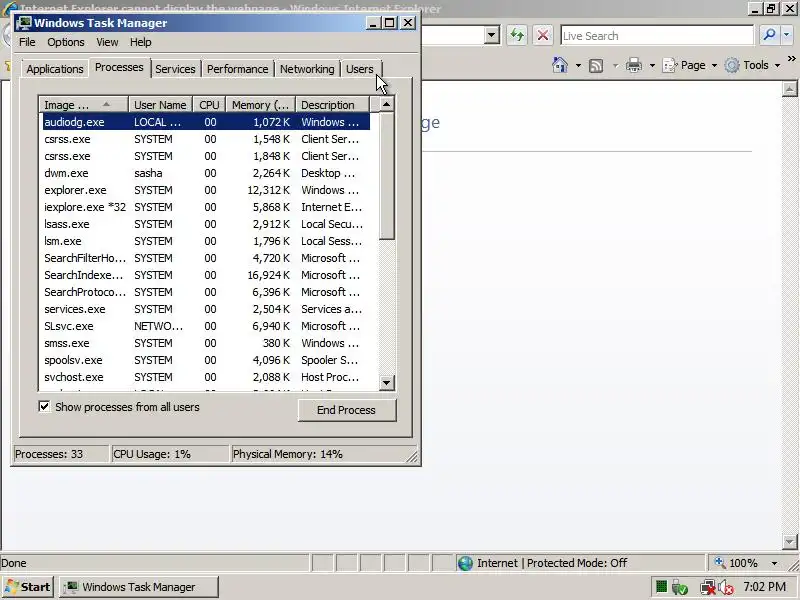The height and width of the screenshot is (600, 800).
Task: Open the zoom level dropdown arrow
Action: [774, 563]
